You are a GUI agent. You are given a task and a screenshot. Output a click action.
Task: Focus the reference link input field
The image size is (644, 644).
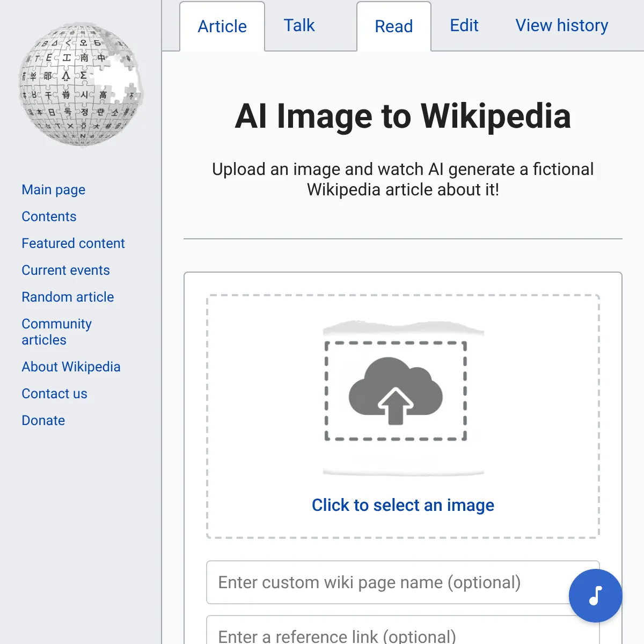click(403, 631)
